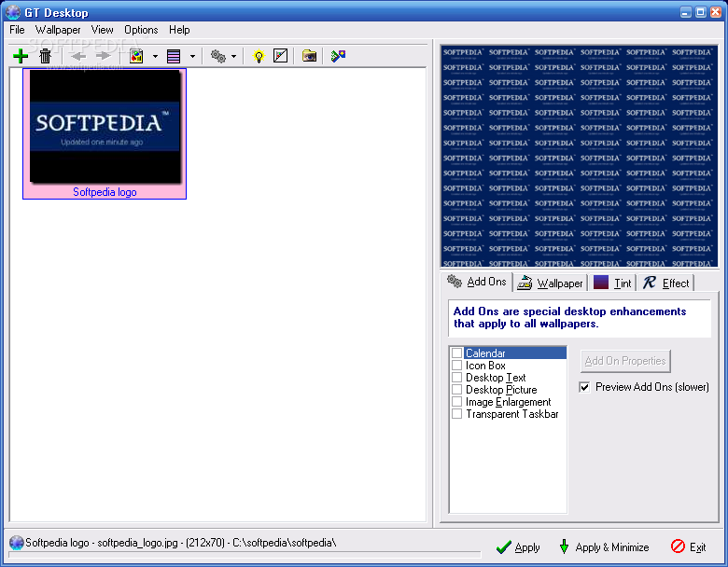
Task: Open the Options menu
Action: point(141,30)
